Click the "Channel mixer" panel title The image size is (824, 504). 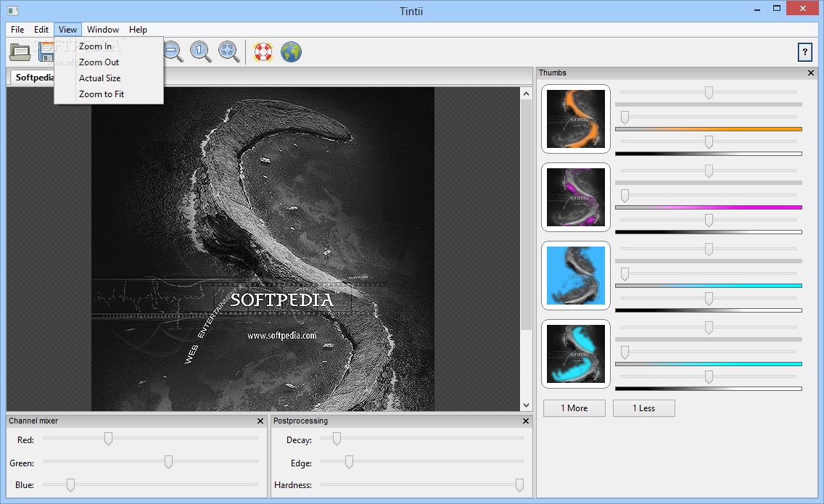coord(33,421)
